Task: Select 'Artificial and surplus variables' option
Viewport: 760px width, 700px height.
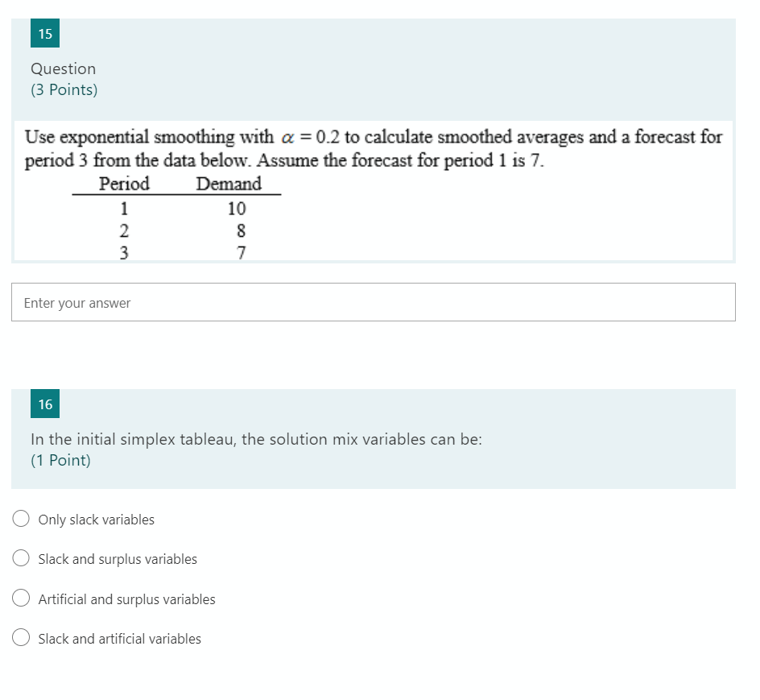Action: point(126,599)
